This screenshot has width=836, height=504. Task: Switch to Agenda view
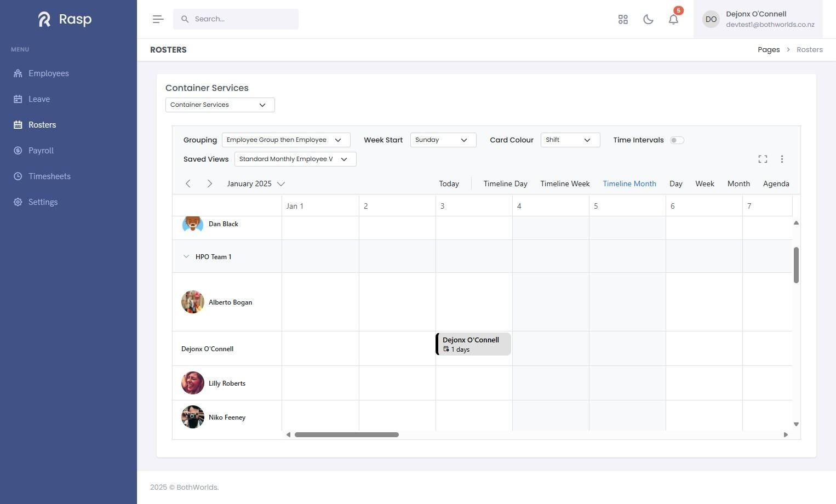coord(776,184)
